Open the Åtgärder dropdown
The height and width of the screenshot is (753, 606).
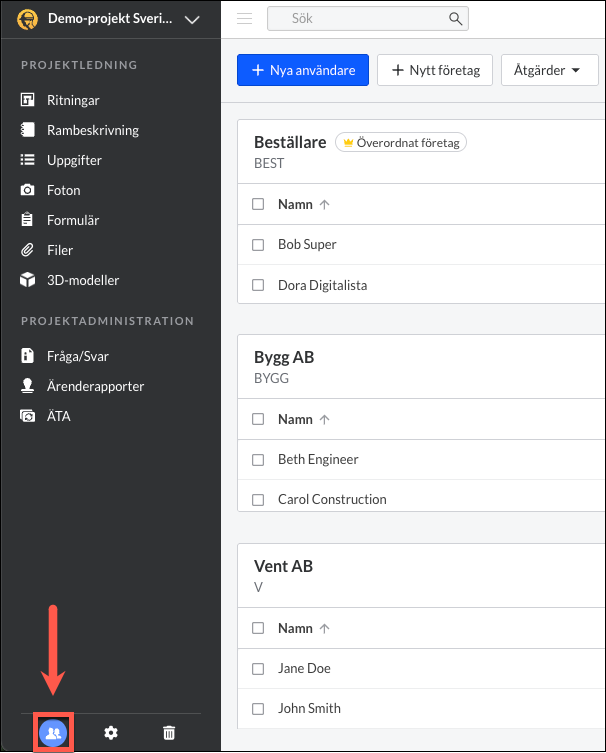[x=550, y=70]
